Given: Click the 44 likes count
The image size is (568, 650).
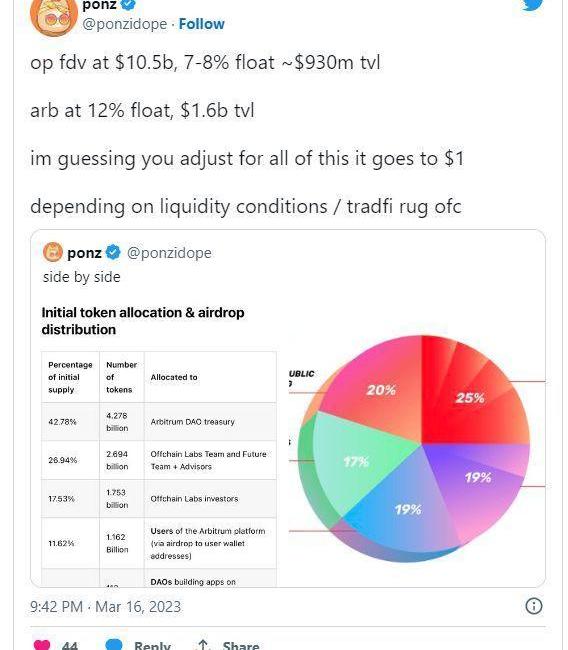Looking at the screenshot, I should (70, 645).
